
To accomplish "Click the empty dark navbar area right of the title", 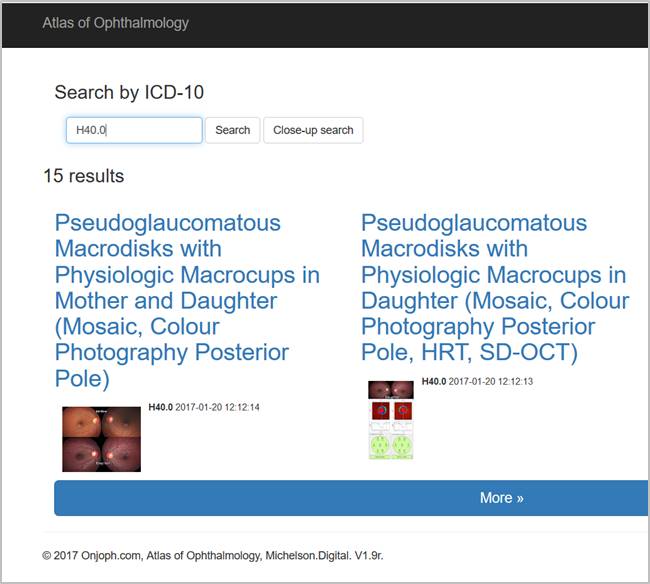I will pos(420,22).
